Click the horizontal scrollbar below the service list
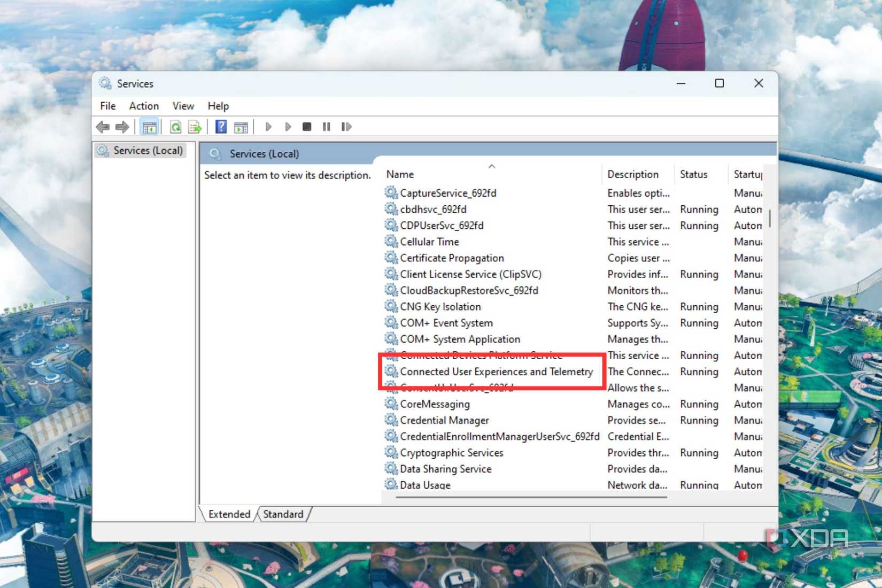The width and height of the screenshot is (882, 588). (529, 498)
